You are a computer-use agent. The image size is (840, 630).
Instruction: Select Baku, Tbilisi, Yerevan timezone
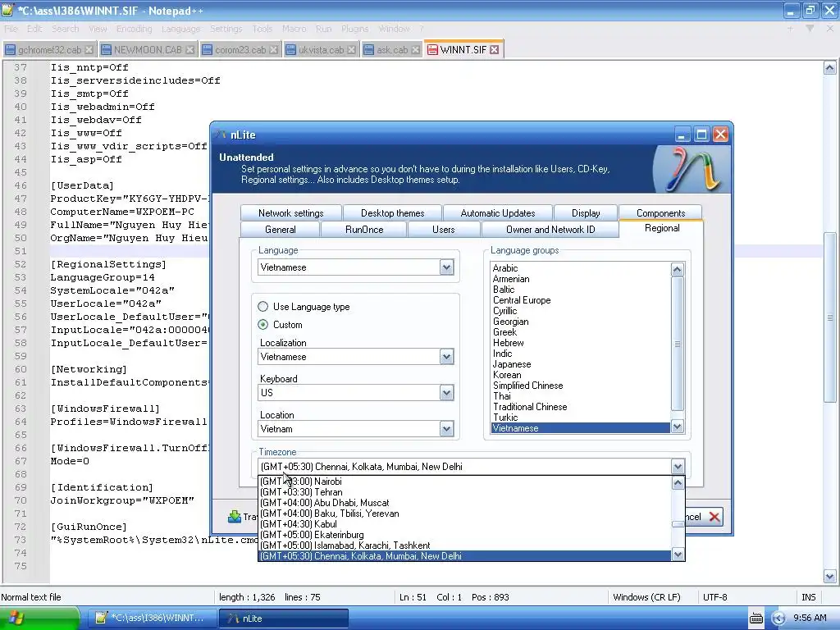(464, 514)
